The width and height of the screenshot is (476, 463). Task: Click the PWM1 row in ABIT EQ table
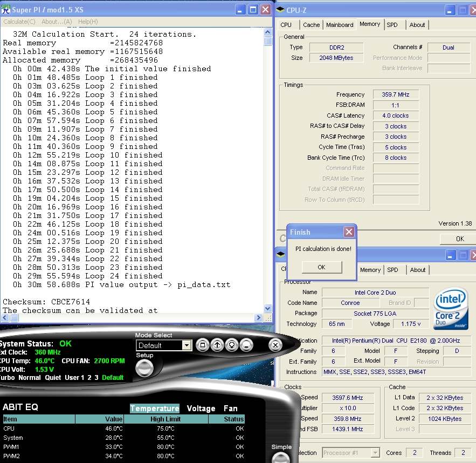click(123, 447)
